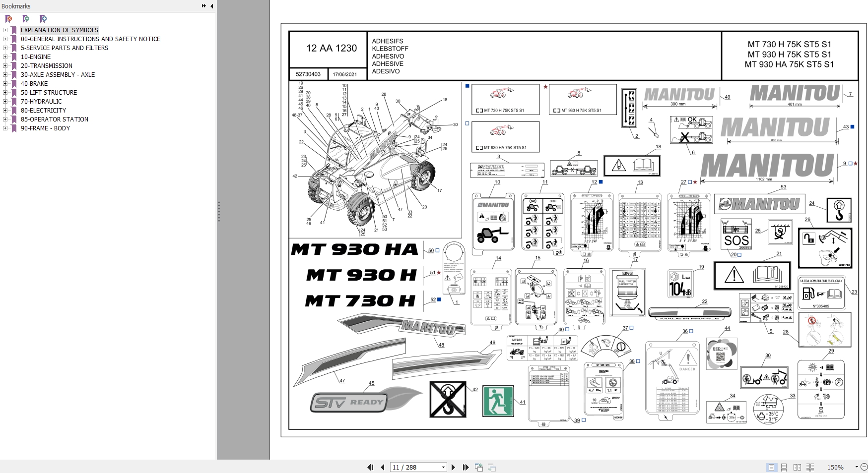Click the bookmark icon beside 40-BRAKE
This screenshot has height=473, width=868.
[x=14, y=84]
